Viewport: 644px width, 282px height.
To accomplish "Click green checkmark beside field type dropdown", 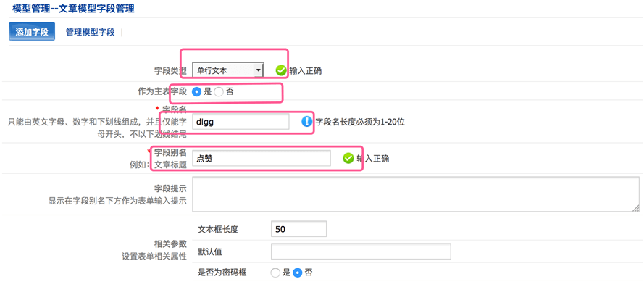I will tap(281, 71).
